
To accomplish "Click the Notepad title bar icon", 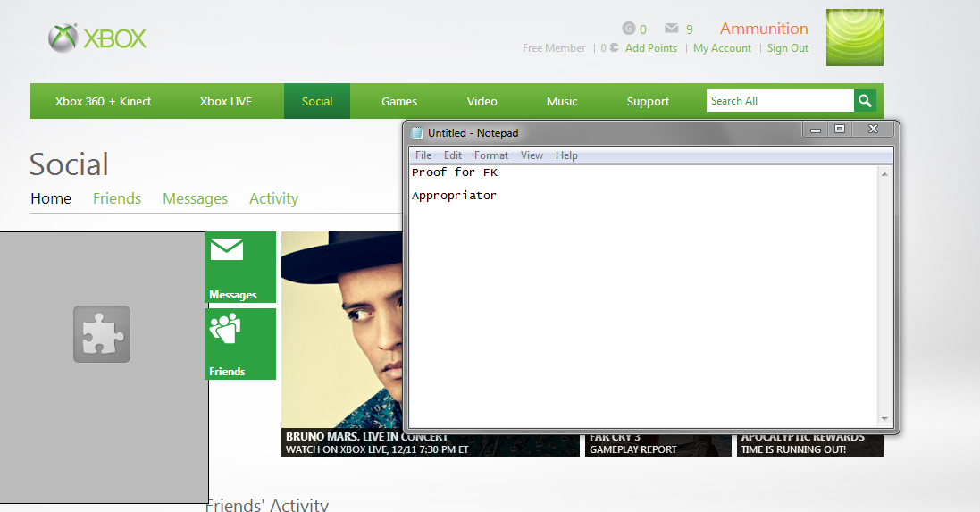I will click(x=416, y=132).
